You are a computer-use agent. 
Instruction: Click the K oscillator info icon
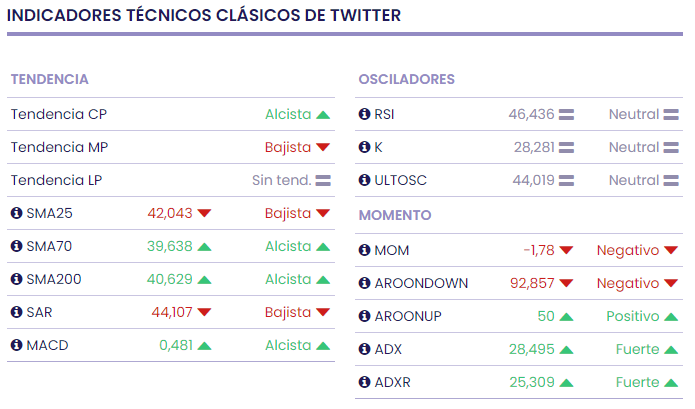(x=364, y=148)
